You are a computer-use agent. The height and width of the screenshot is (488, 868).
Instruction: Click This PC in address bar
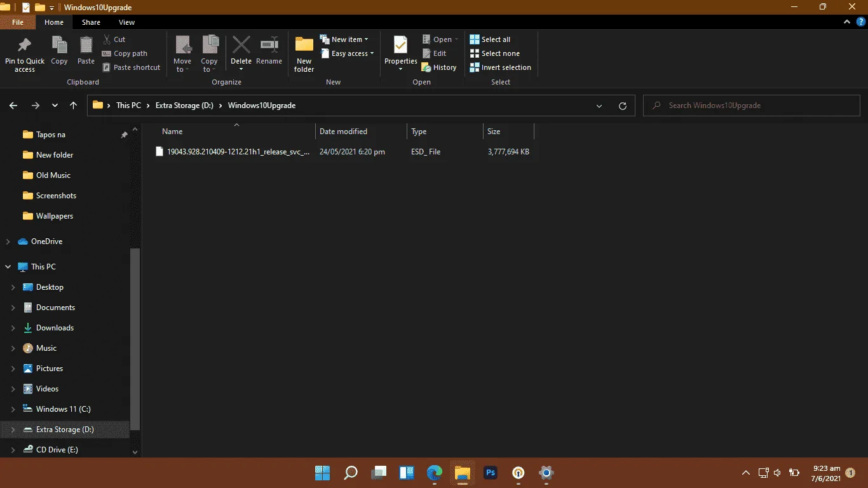[x=128, y=105]
